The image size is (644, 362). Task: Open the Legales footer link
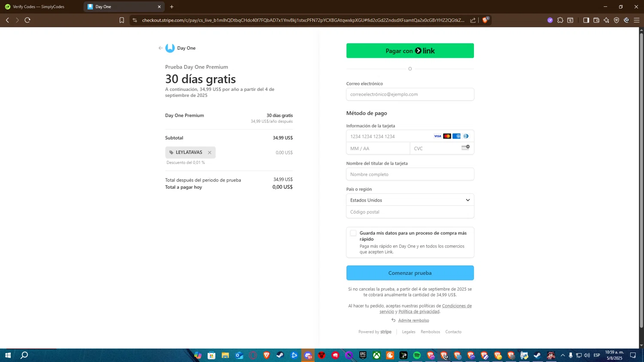[409, 332]
